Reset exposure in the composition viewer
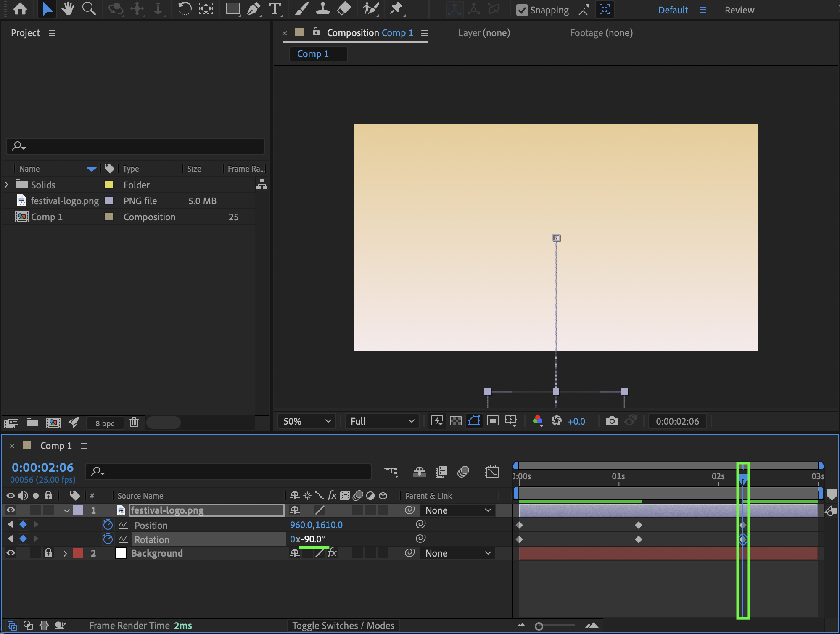The width and height of the screenshot is (840, 634). [557, 421]
